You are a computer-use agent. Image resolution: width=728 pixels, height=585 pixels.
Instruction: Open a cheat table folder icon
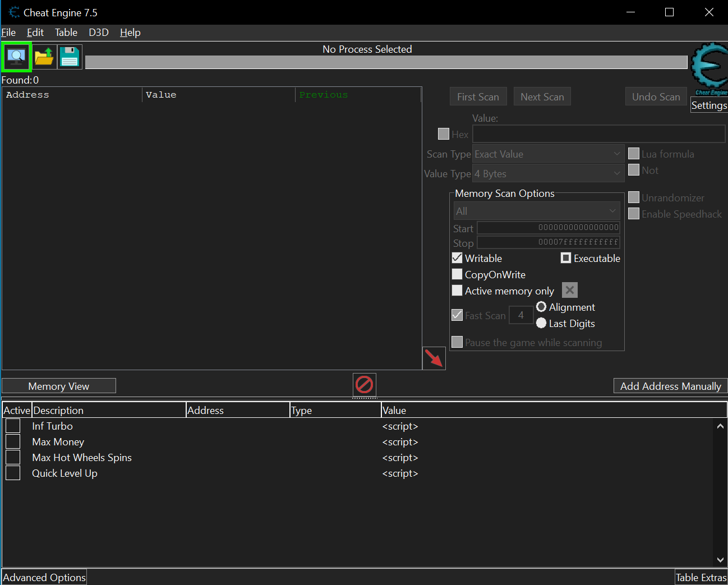click(x=44, y=57)
